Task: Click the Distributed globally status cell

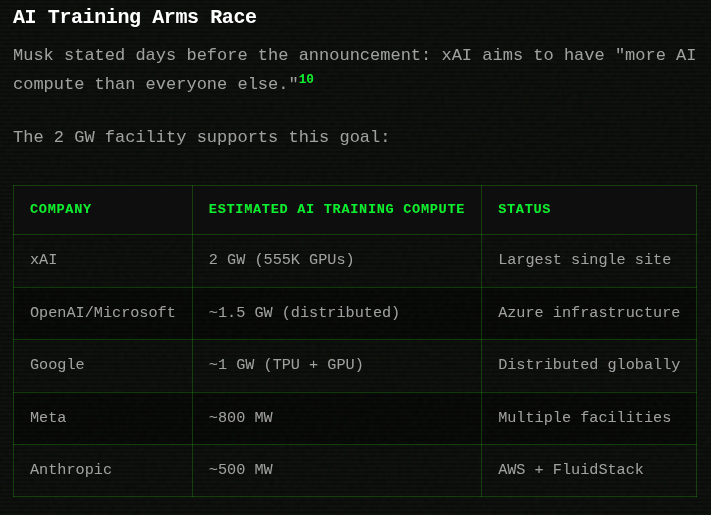Action: tap(589, 365)
